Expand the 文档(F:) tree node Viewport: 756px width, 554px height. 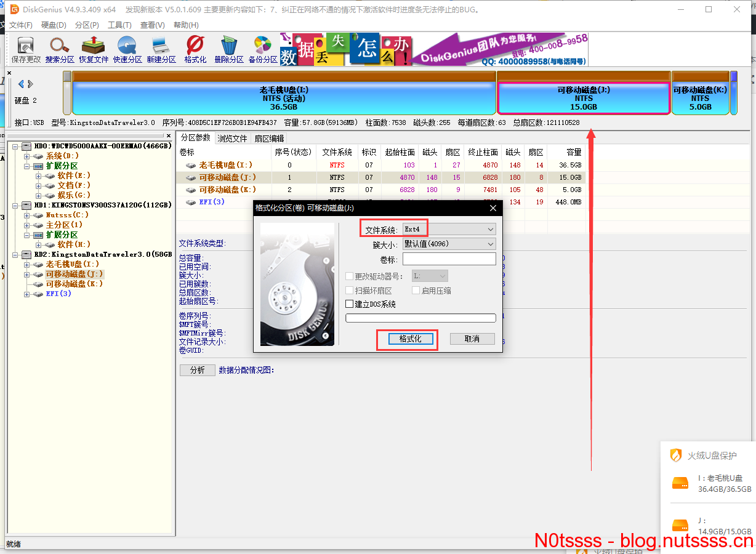coord(39,185)
